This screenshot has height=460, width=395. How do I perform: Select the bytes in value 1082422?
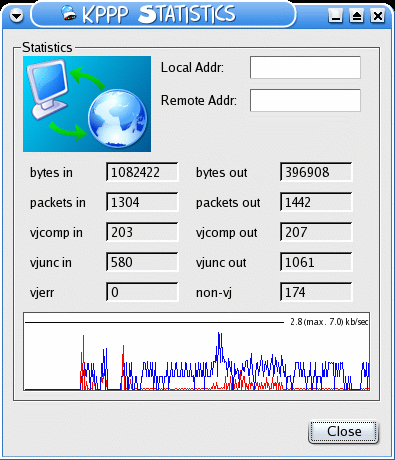pyautogui.click(x=142, y=172)
